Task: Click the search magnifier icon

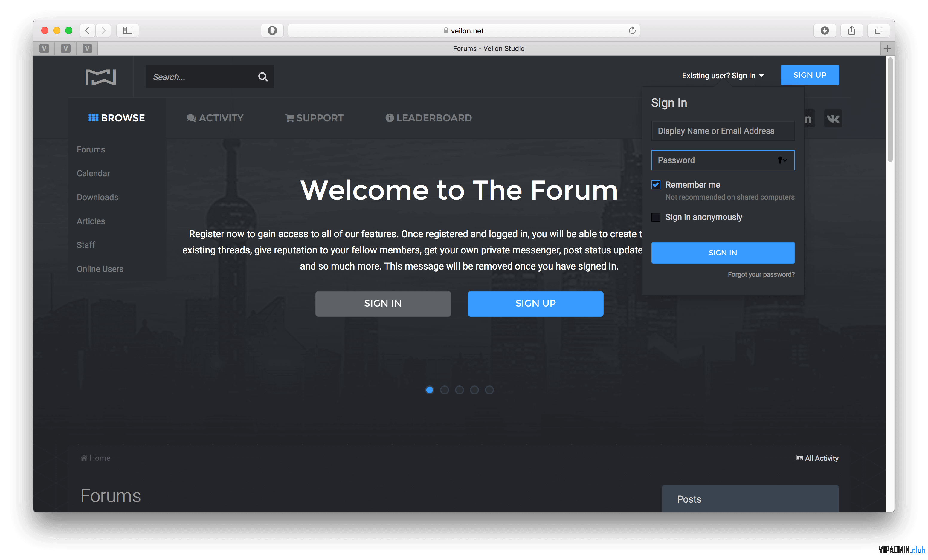Action: (263, 77)
